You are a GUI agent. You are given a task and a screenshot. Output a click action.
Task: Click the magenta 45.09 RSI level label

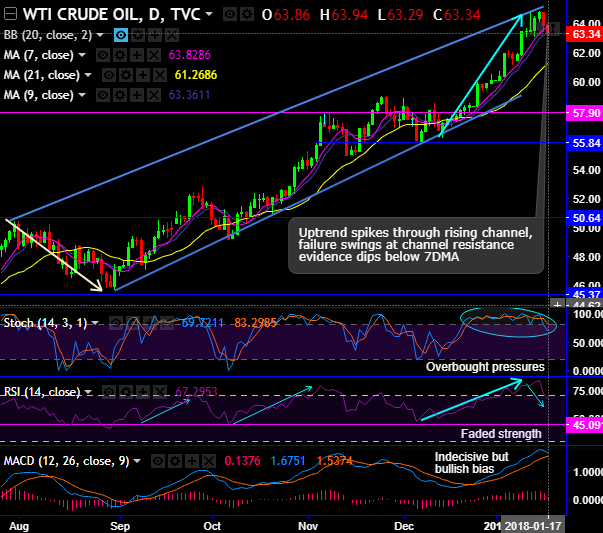[x=585, y=425]
